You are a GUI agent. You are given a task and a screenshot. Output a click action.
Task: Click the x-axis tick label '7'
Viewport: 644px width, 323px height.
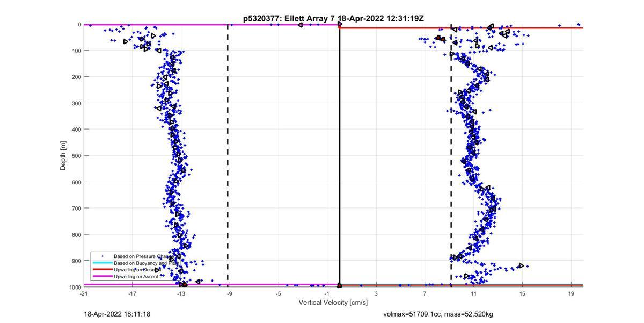(x=425, y=293)
